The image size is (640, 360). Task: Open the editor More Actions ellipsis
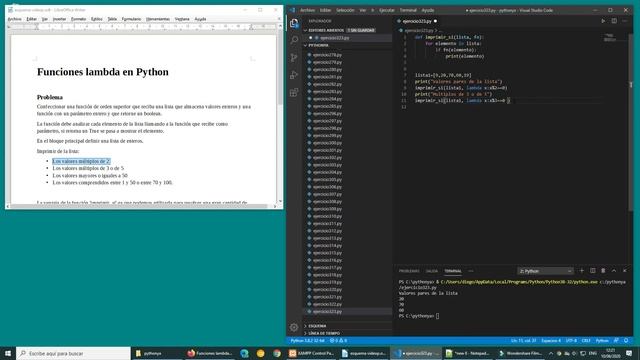tap(625, 21)
